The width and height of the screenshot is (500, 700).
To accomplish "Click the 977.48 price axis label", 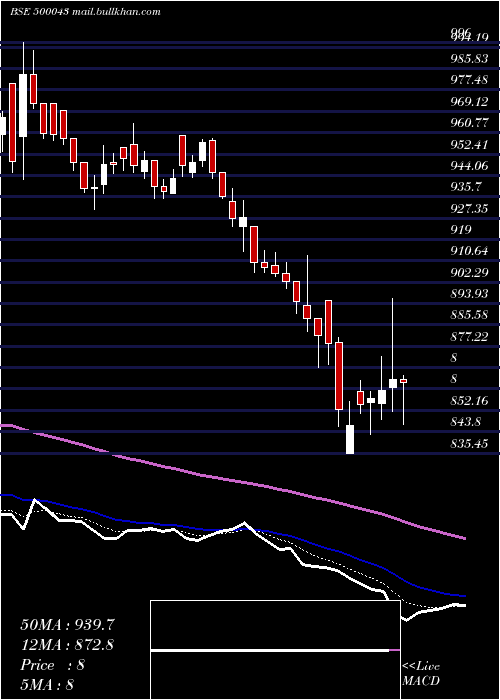I will point(469,79).
